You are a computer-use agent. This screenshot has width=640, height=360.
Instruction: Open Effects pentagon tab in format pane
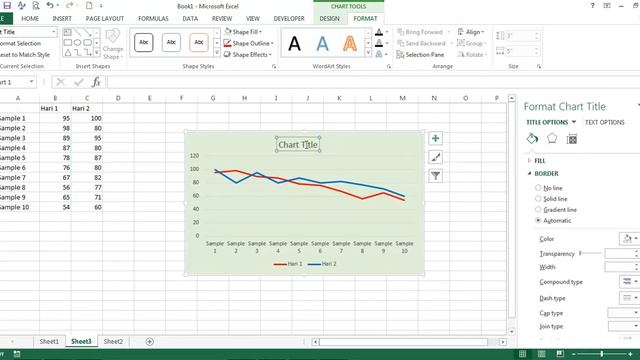pyautogui.click(x=552, y=139)
